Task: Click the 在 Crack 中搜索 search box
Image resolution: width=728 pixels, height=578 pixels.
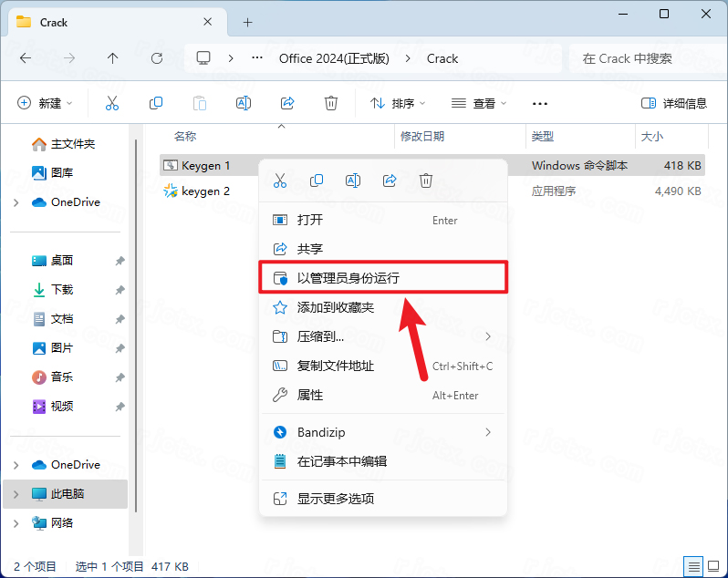Action: (x=643, y=58)
